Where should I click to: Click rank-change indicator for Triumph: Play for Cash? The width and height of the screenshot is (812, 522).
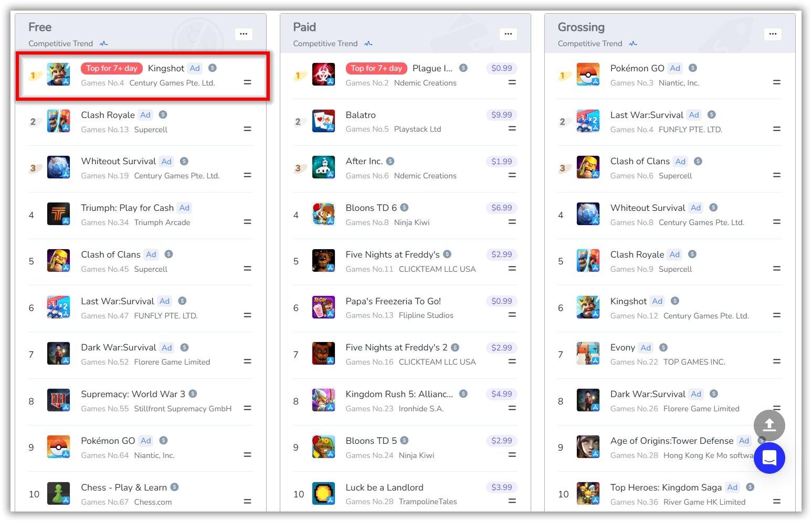tap(247, 222)
